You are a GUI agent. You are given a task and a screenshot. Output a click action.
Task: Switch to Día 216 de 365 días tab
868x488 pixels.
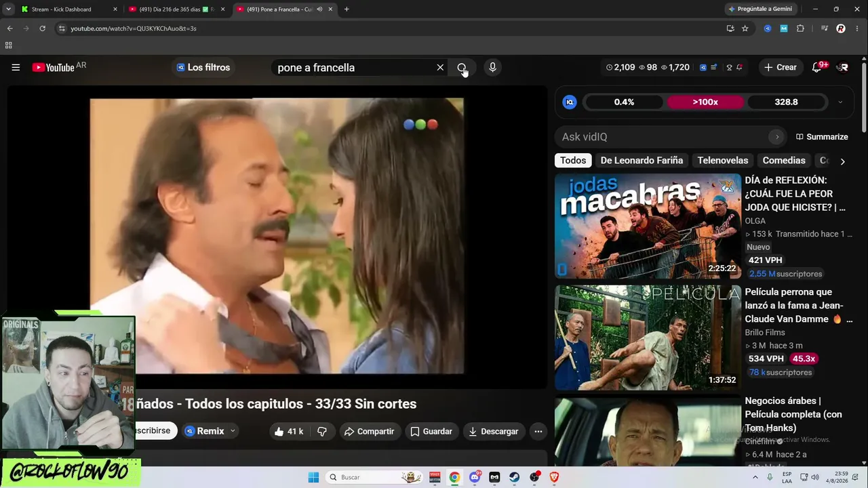coord(178,9)
